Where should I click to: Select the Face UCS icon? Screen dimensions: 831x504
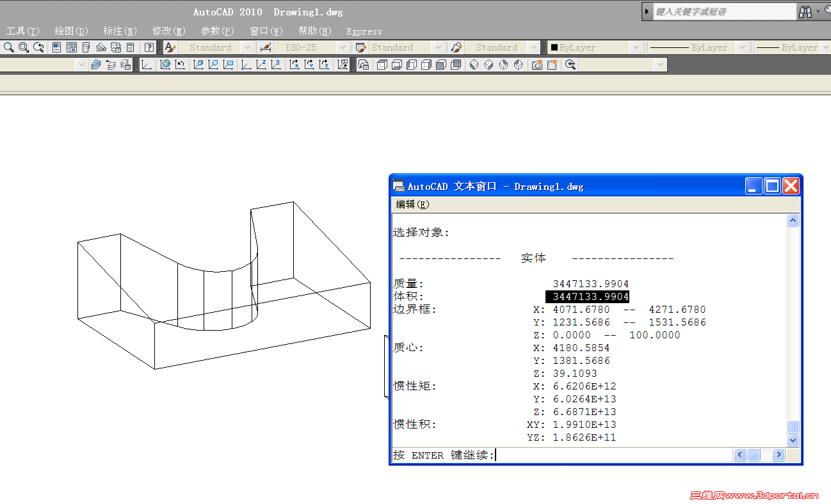click(x=198, y=65)
